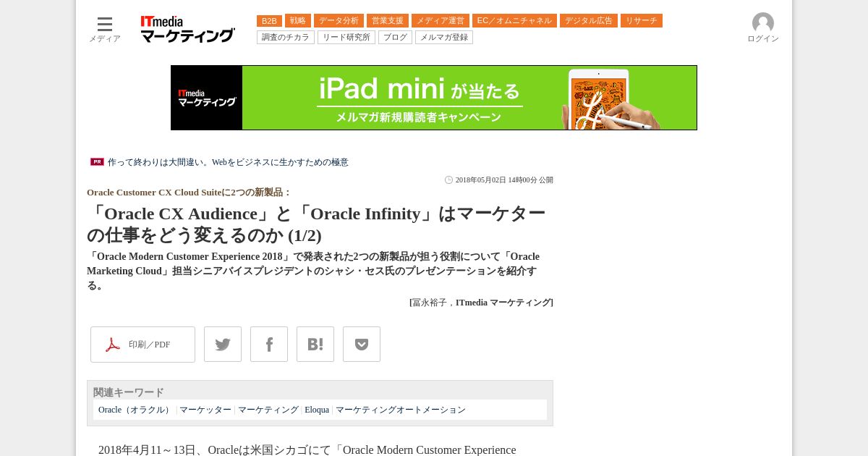868x456 pixels.
Task: Click the article headline about Oracle CX Audience
Action: [316, 224]
